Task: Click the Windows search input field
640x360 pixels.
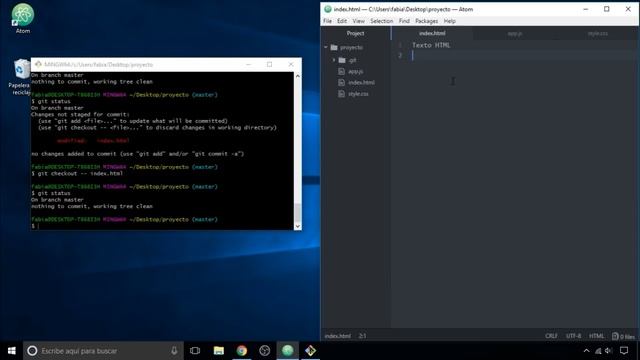Action: [104, 351]
